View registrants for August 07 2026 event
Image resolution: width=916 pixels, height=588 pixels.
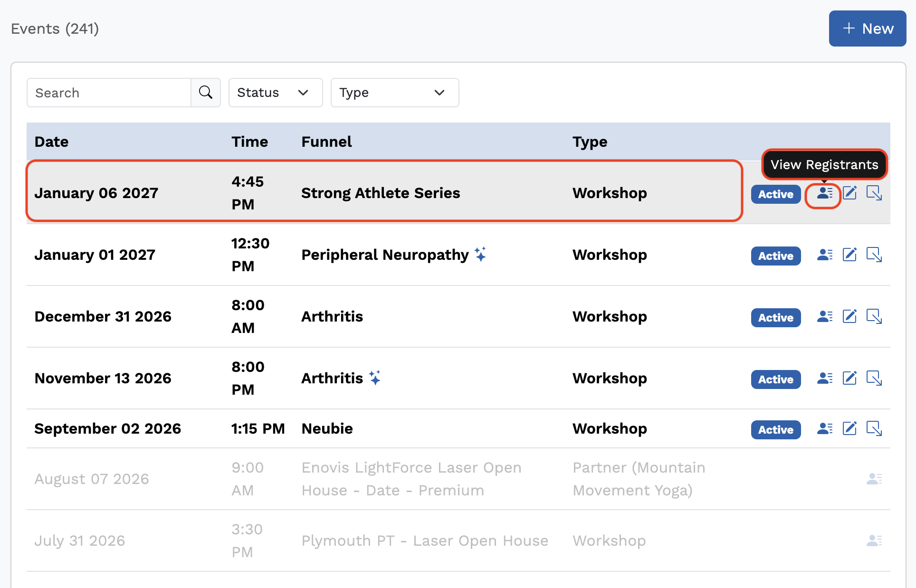(x=874, y=479)
